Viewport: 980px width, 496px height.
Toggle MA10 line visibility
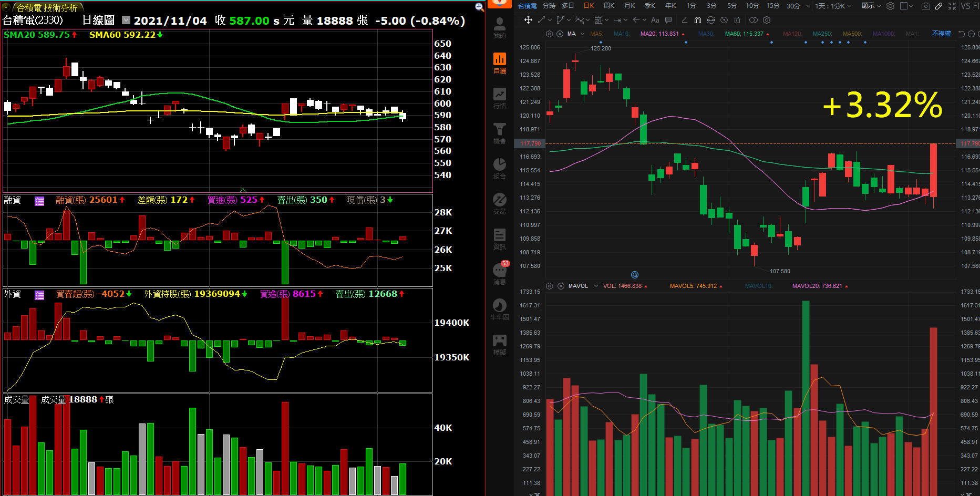click(x=621, y=34)
